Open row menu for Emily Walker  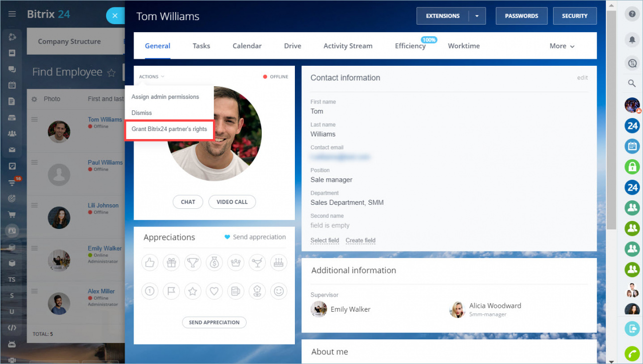coord(35,248)
